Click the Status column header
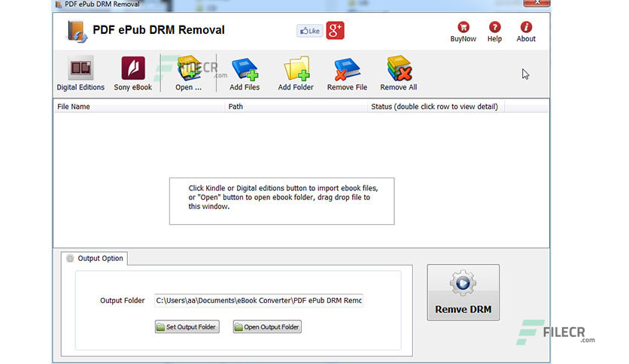629x364 pixels. click(436, 107)
